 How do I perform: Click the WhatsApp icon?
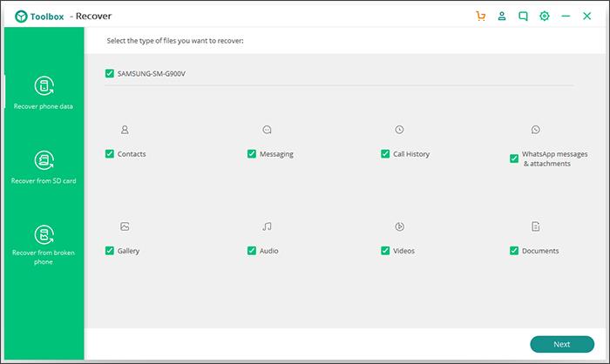coord(536,130)
